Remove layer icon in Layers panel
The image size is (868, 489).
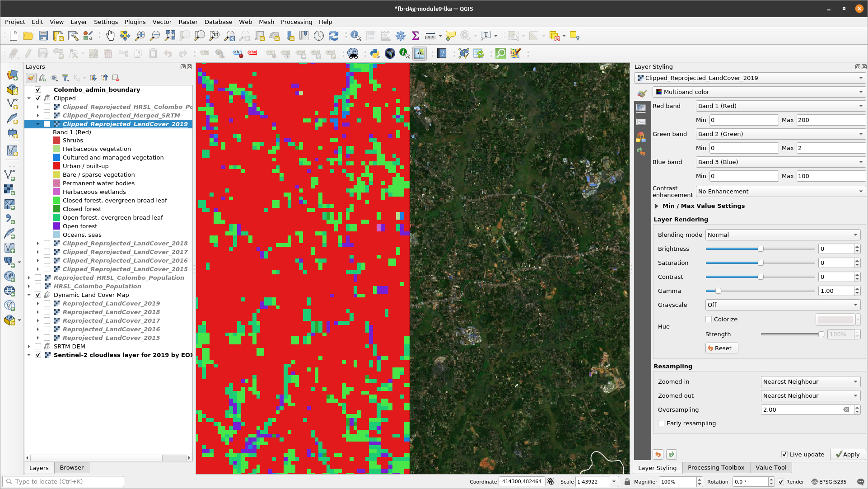coord(116,78)
